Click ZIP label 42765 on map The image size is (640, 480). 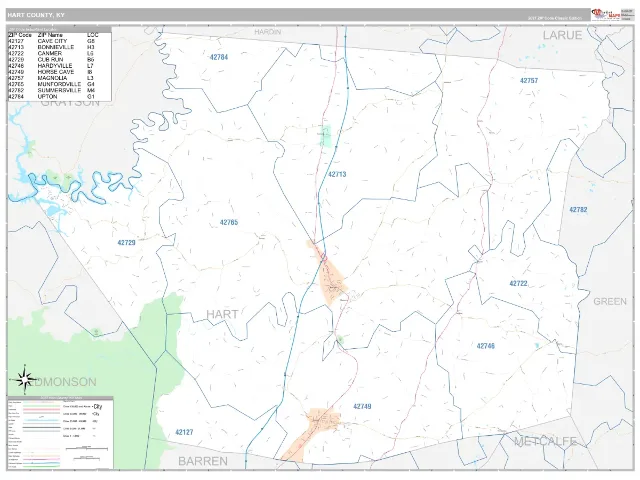tap(229, 222)
